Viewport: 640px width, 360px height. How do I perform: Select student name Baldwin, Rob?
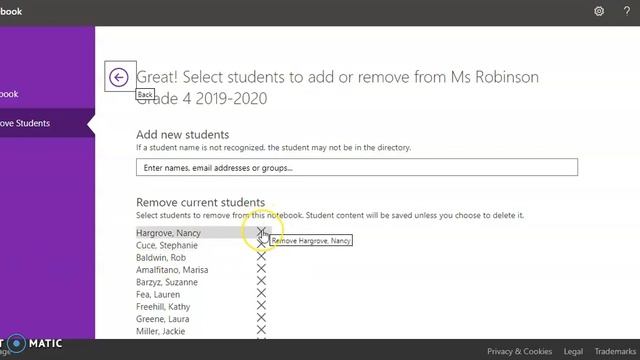pyautogui.click(x=161, y=258)
